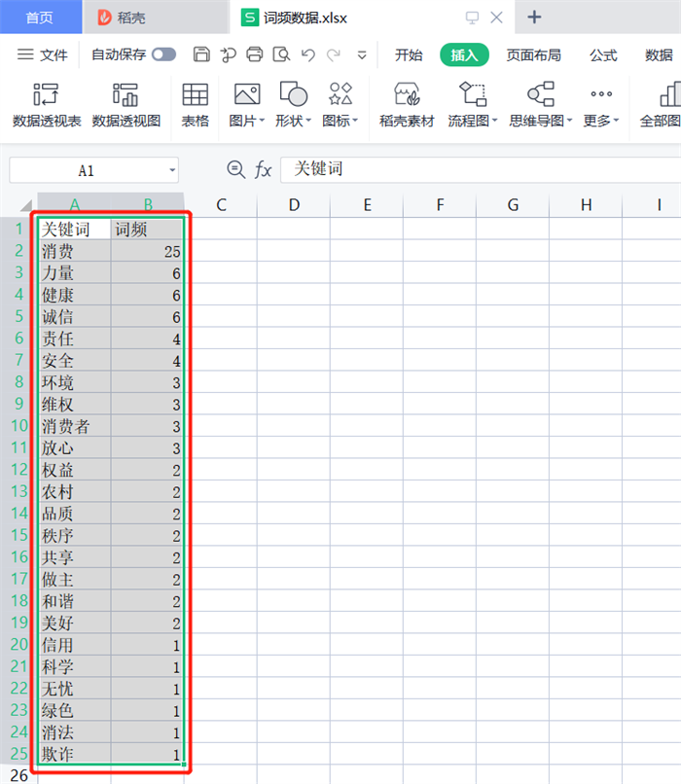Viewport: 681px width, 784px height.
Task: Open the 文件 file menu
Action: [43, 55]
